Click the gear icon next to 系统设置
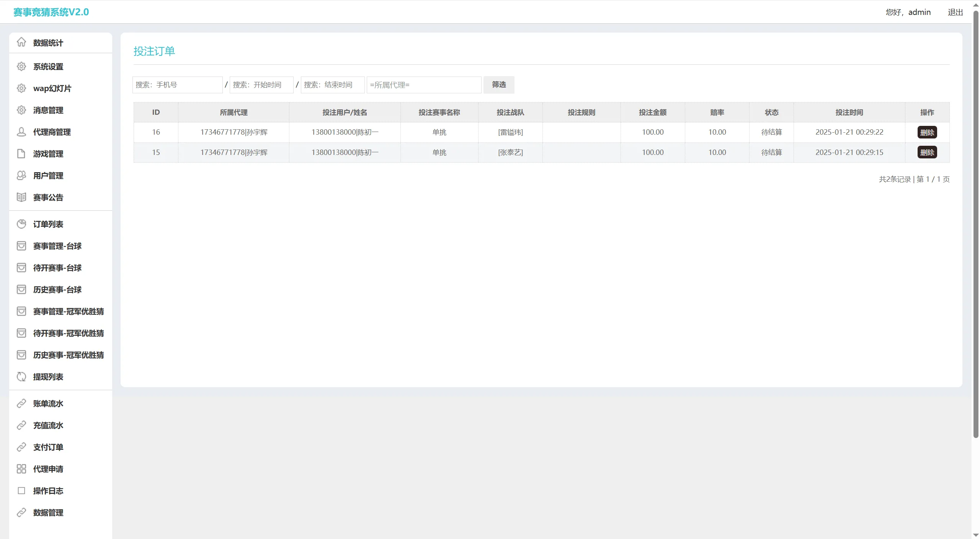This screenshot has height=539, width=980. (x=21, y=67)
